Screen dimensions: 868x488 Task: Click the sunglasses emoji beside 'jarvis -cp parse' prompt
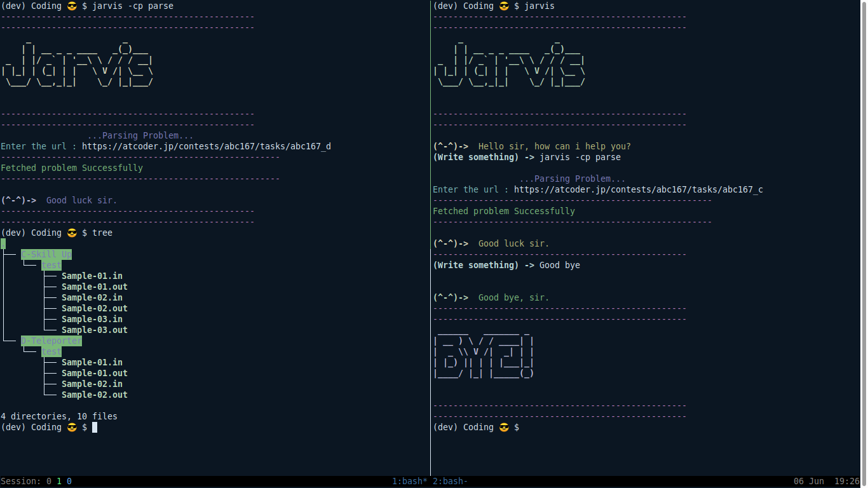coord(72,6)
